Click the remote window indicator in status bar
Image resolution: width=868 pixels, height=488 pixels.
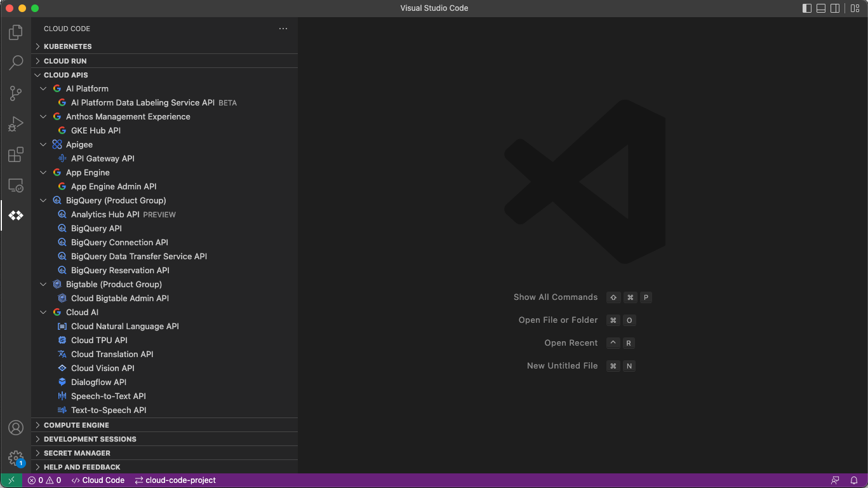[11, 480]
